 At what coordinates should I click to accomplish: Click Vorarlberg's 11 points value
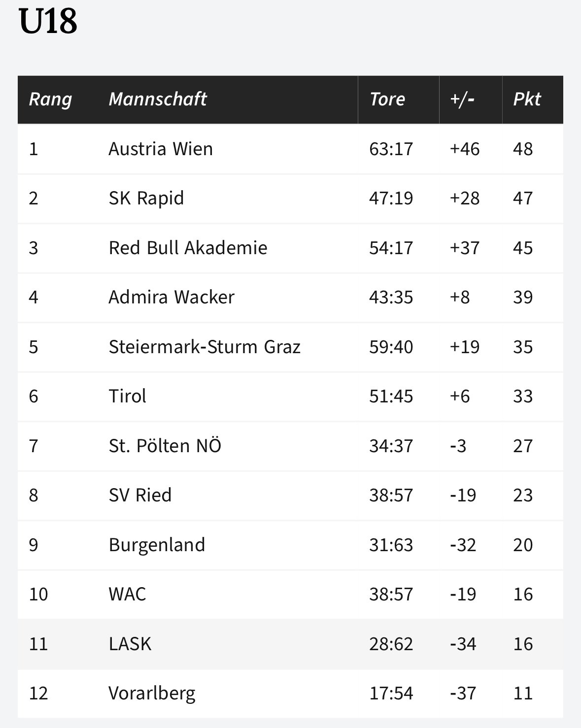523,694
